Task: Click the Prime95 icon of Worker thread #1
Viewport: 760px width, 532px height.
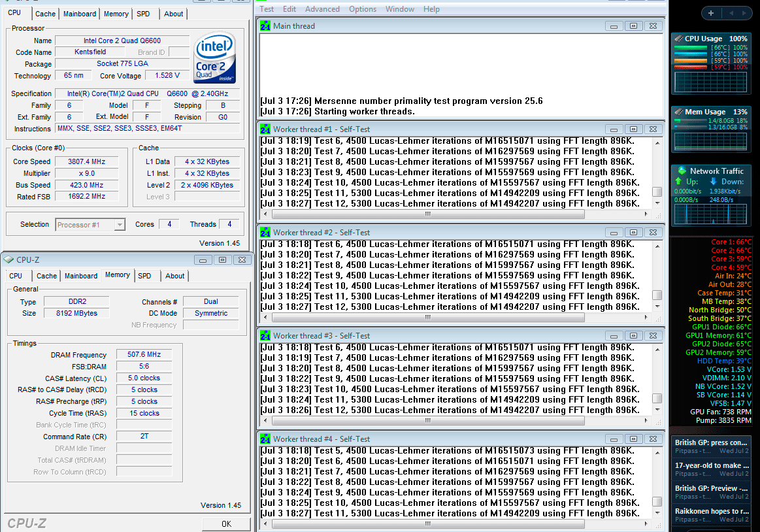Action: (265, 129)
